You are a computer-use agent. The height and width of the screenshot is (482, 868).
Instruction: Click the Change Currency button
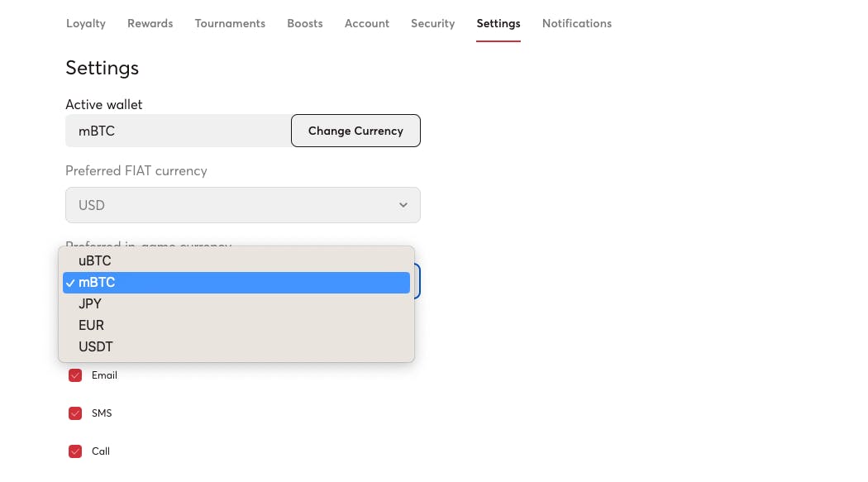(x=355, y=131)
